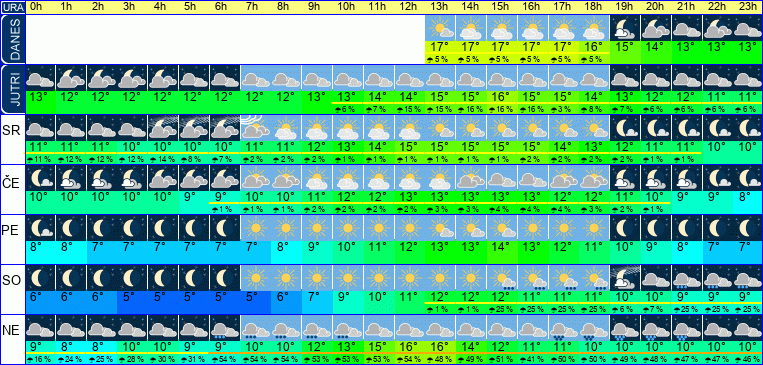
Task: Open the DANES day tab
Action: [x=12, y=39]
